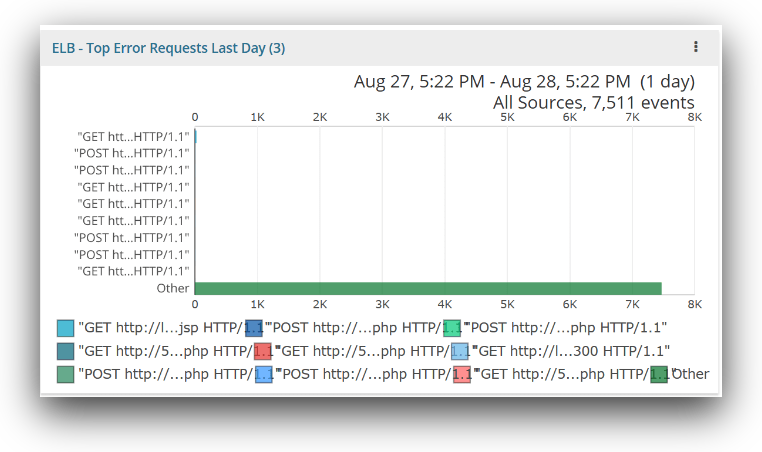Click the topmost y-axis request label

pyautogui.click(x=133, y=136)
